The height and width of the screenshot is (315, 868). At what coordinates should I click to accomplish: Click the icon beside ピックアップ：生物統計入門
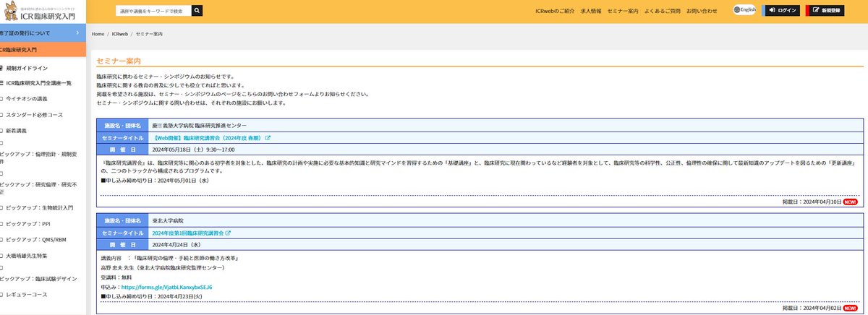2,208
